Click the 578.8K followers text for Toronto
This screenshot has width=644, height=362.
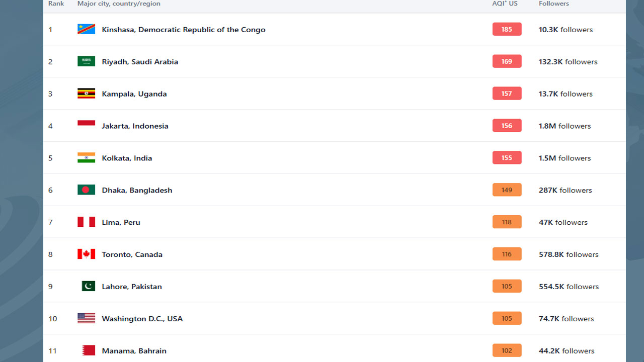(x=569, y=254)
